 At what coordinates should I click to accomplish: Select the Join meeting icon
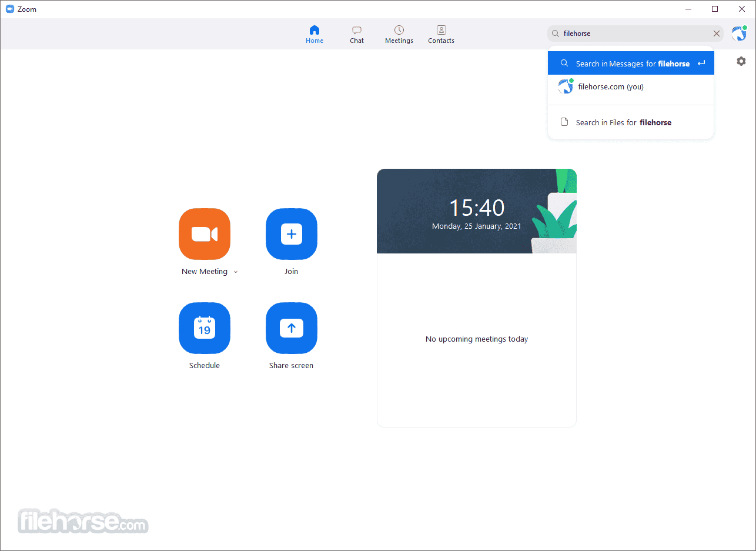(291, 234)
